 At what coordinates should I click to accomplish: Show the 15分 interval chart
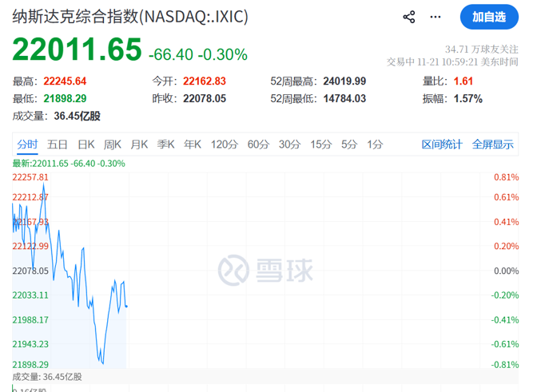click(x=320, y=145)
